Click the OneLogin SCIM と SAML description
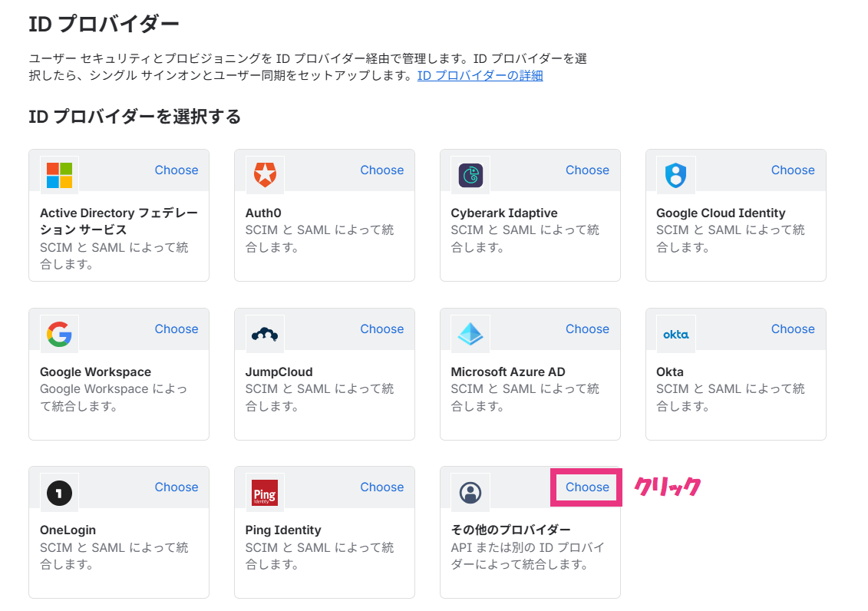Screen dimensions: 868x611 click(x=114, y=556)
